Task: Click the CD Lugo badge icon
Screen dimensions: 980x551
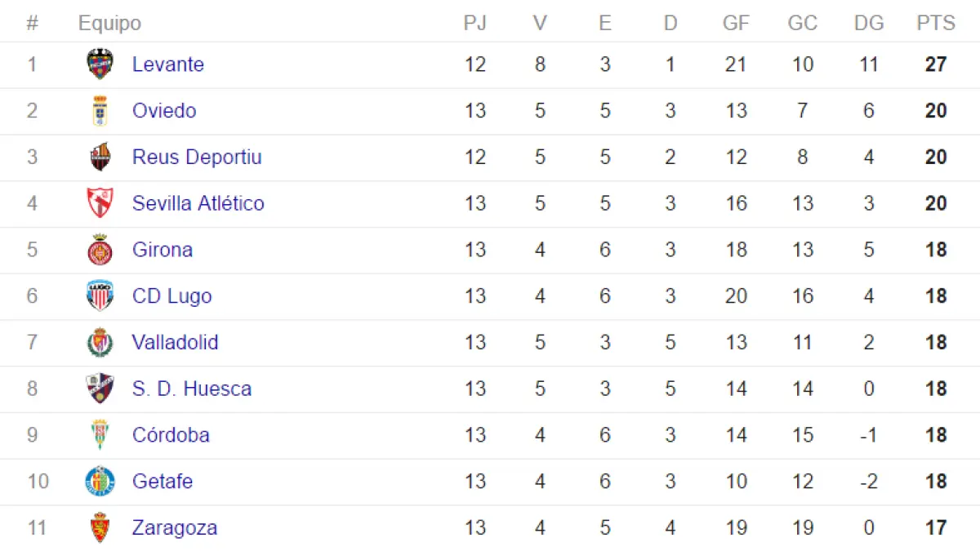Action: point(100,295)
